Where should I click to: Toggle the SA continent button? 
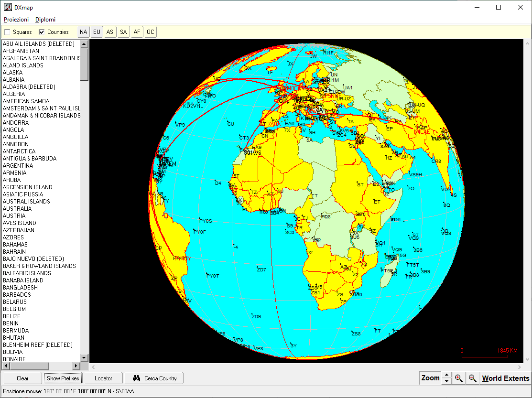coord(123,32)
